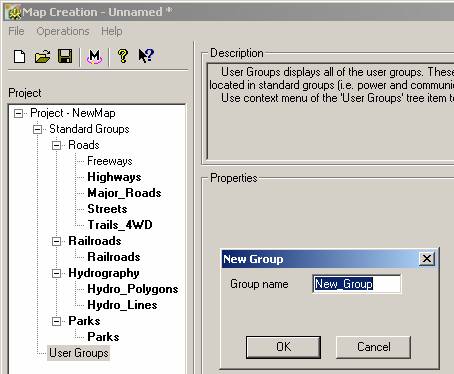Cancel the New Group dialog
The image size is (454, 374).
click(x=373, y=347)
